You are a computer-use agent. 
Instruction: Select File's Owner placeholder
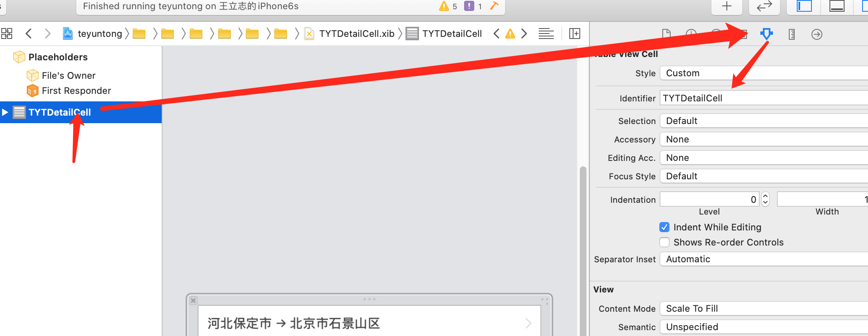click(68, 75)
